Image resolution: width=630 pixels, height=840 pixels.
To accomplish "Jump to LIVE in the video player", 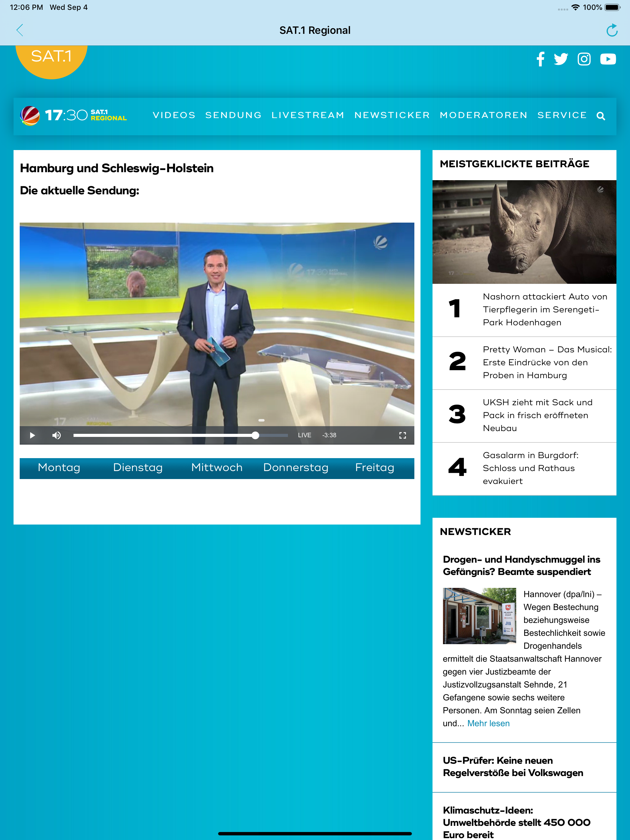I will coord(304,435).
